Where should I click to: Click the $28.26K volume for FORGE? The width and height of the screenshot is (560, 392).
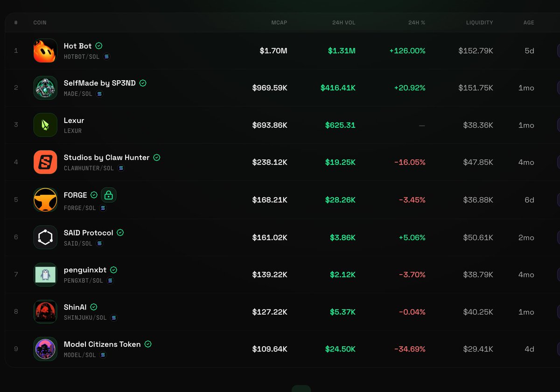tap(340, 199)
